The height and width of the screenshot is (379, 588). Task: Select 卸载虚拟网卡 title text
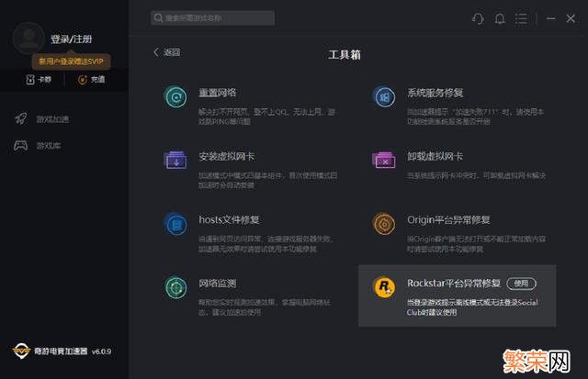(x=435, y=156)
